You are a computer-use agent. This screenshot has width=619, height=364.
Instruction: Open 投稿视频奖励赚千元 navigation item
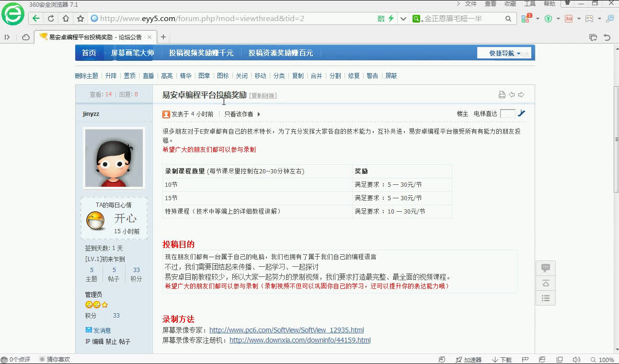(x=201, y=53)
